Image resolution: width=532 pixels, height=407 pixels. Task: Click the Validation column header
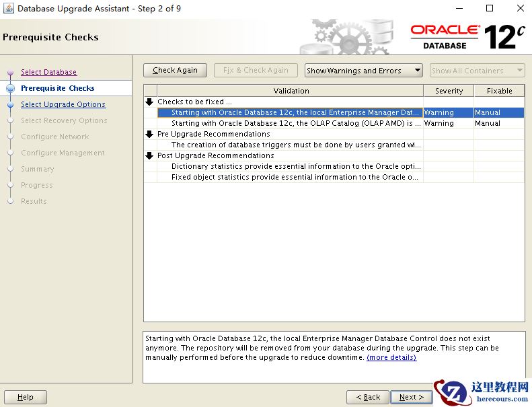pos(291,91)
